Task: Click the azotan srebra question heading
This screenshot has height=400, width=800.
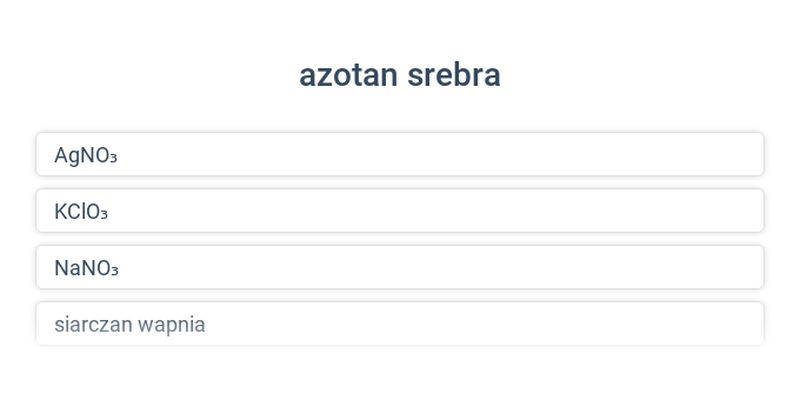Action: 400,75
